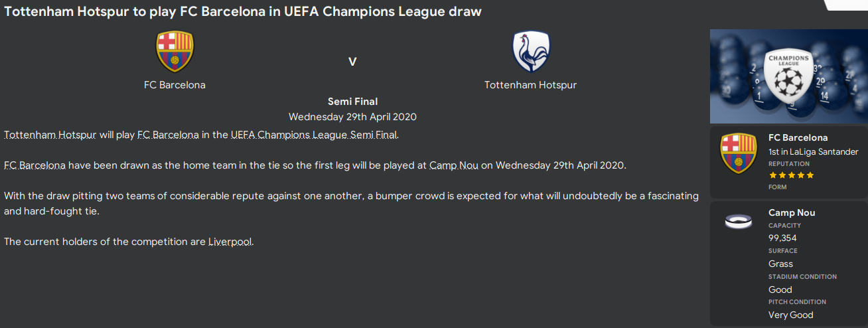Click the FC Barcelona name under the left crest
This screenshot has width=868, height=328.
[175, 85]
